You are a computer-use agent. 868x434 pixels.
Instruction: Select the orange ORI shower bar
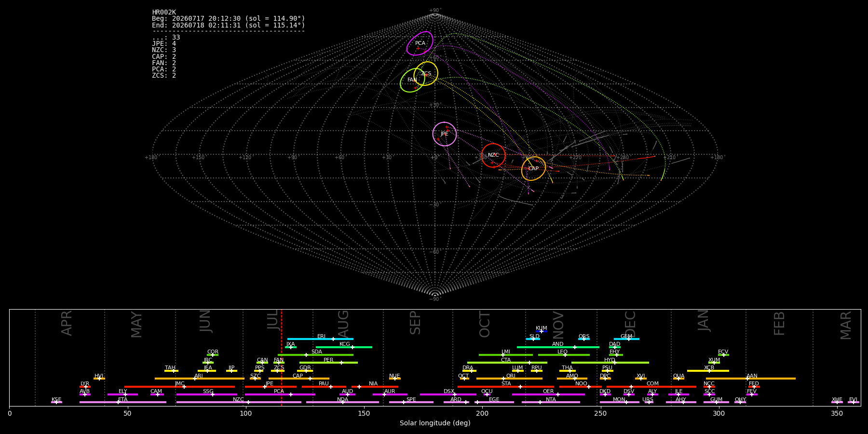click(x=509, y=379)
